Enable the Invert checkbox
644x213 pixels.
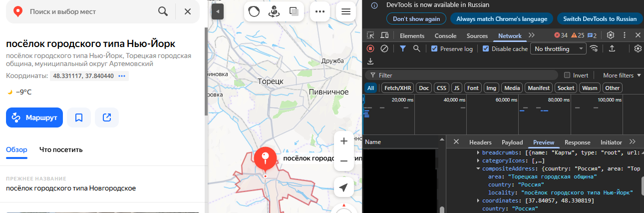[567, 75]
